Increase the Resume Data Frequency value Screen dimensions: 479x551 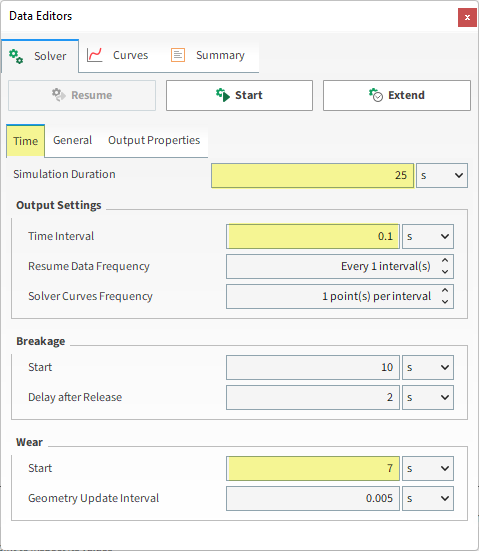coord(445,261)
